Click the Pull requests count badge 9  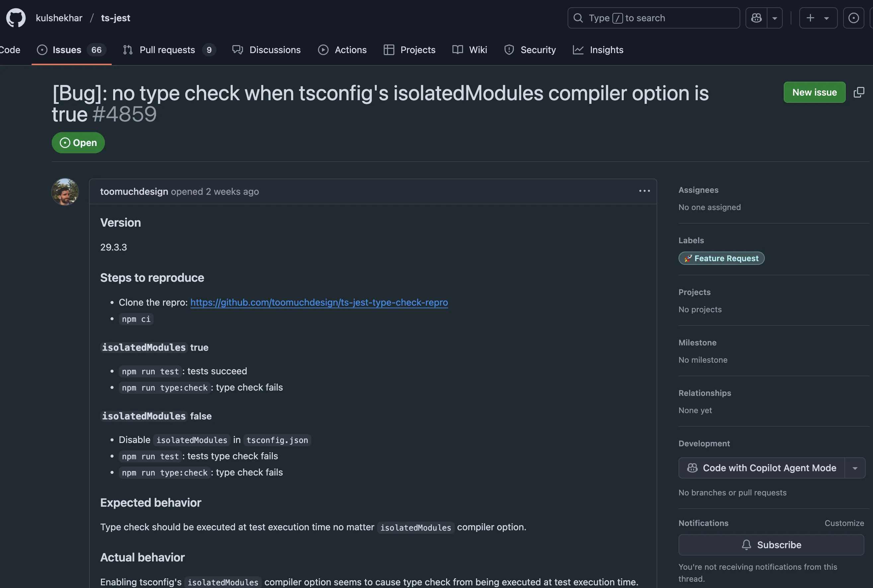coord(209,50)
